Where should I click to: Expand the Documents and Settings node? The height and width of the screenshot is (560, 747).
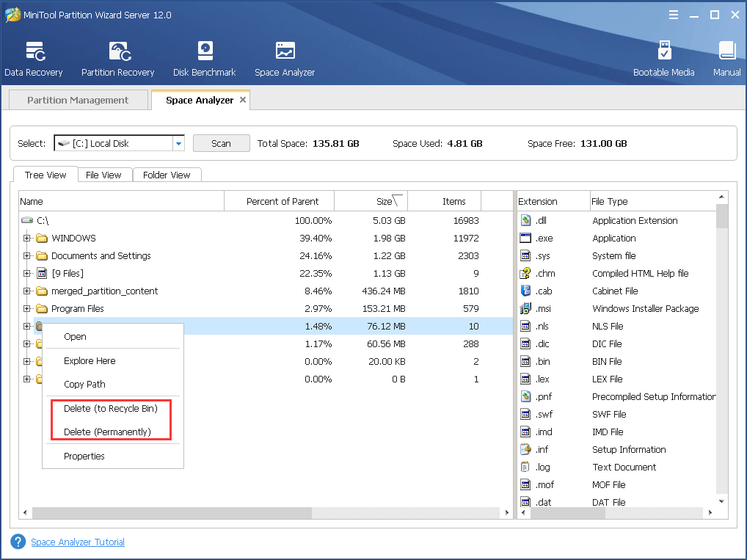click(x=26, y=255)
